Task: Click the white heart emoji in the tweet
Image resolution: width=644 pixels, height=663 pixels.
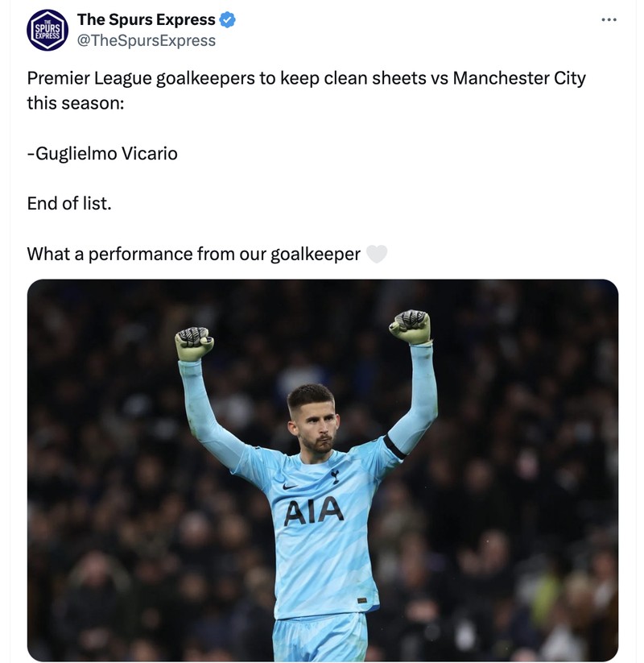Action: 376,253
